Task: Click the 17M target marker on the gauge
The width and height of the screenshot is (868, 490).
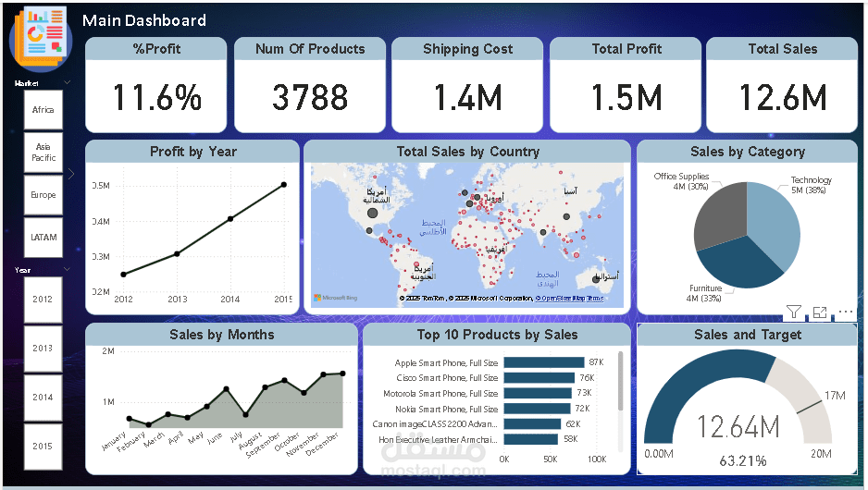Action: click(810, 407)
